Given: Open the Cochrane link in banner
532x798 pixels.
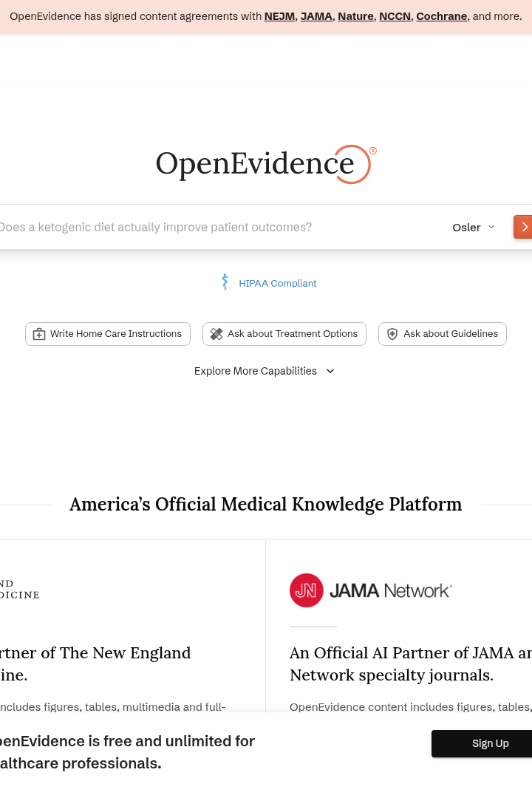Looking at the screenshot, I should [441, 16].
